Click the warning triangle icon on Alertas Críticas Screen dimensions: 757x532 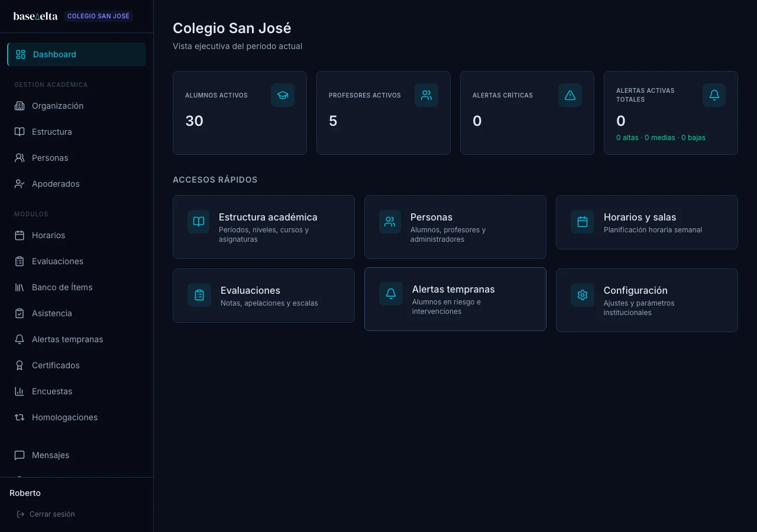[x=570, y=95]
